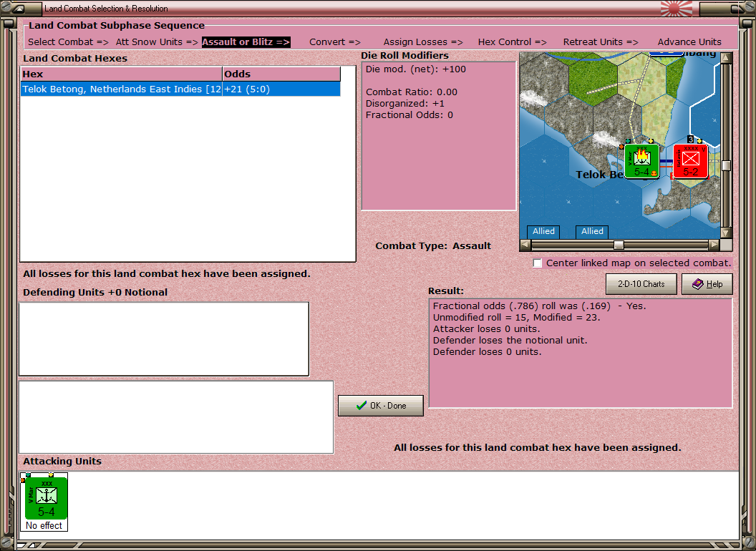Click the Odds column header
756x551 pixels.
(281, 74)
